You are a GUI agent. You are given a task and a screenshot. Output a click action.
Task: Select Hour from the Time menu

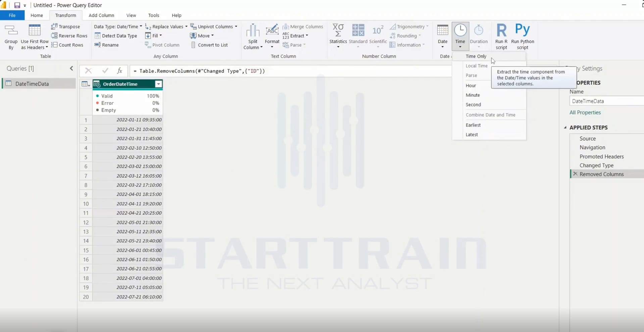(x=471, y=85)
